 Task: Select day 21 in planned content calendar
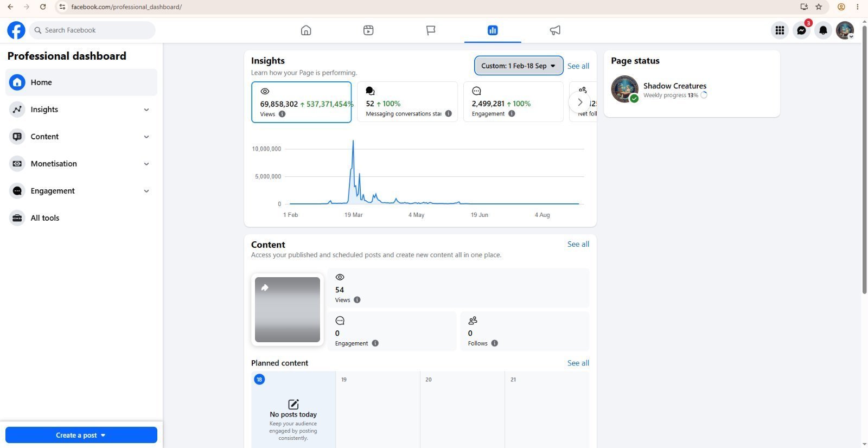click(513, 380)
